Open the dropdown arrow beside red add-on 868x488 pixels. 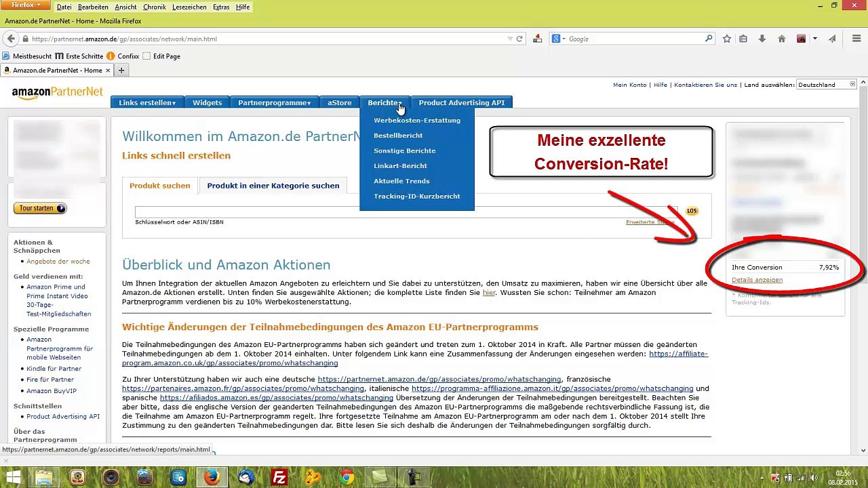point(815,39)
